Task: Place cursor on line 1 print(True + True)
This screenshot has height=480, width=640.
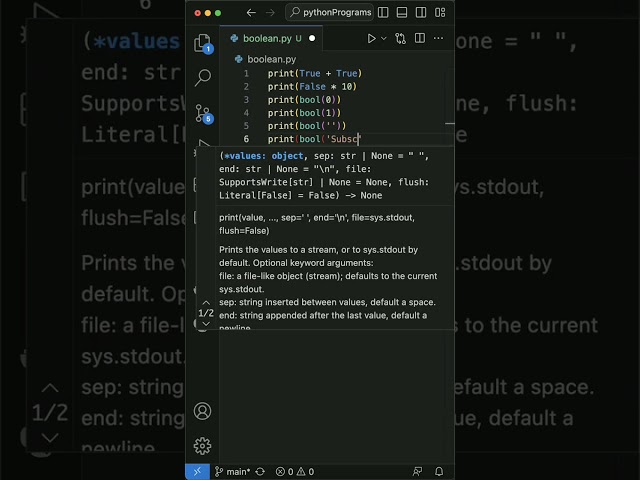Action: tap(315, 73)
